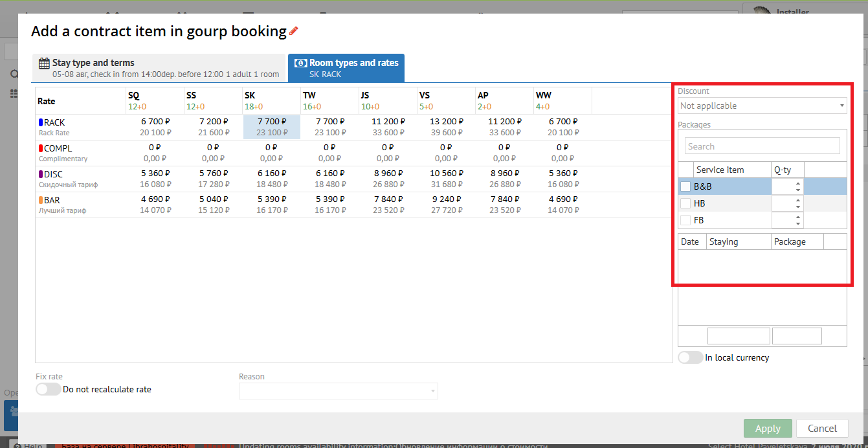Click the calendar icon on Stay type tab
The width and height of the screenshot is (868, 448).
tap(44, 63)
